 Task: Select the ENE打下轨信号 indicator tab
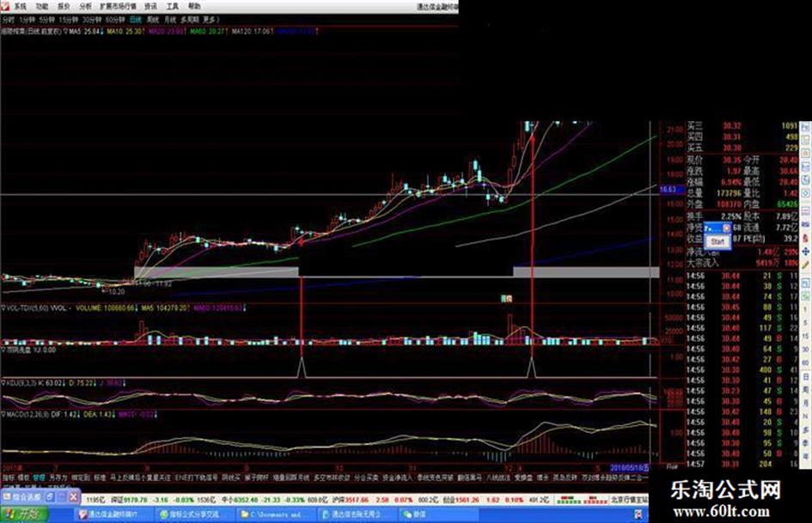point(197,477)
